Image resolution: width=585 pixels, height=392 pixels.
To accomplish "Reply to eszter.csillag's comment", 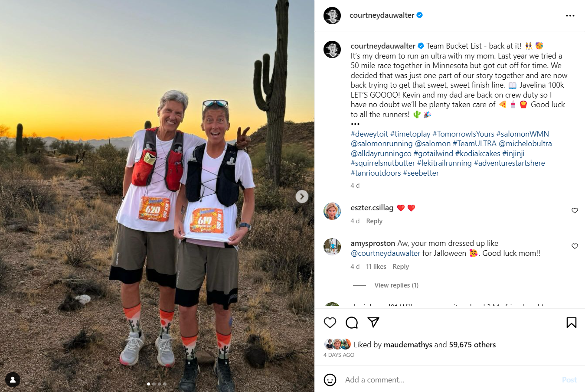I will point(374,221).
